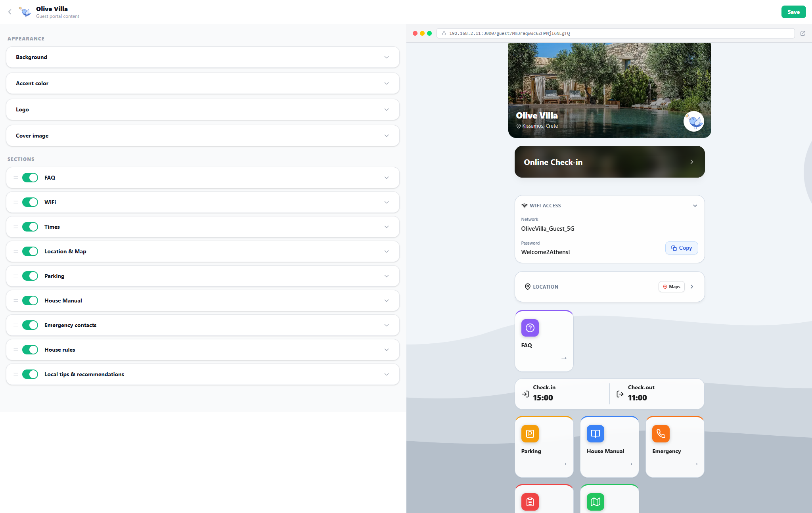This screenshot has height=513, width=812.
Task: Click the WiFi signal icon in preview
Action: click(x=525, y=206)
